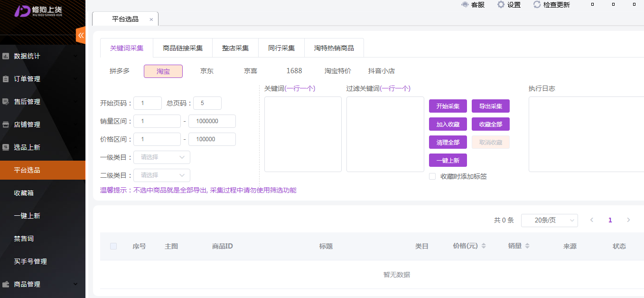
Task: Click the 开始采集 button
Action: [x=448, y=106]
